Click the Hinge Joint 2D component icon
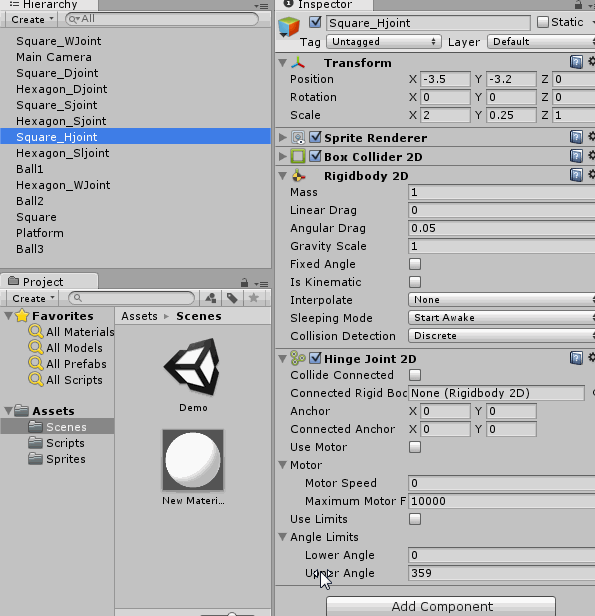This screenshot has width=595, height=616. [x=298, y=358]
